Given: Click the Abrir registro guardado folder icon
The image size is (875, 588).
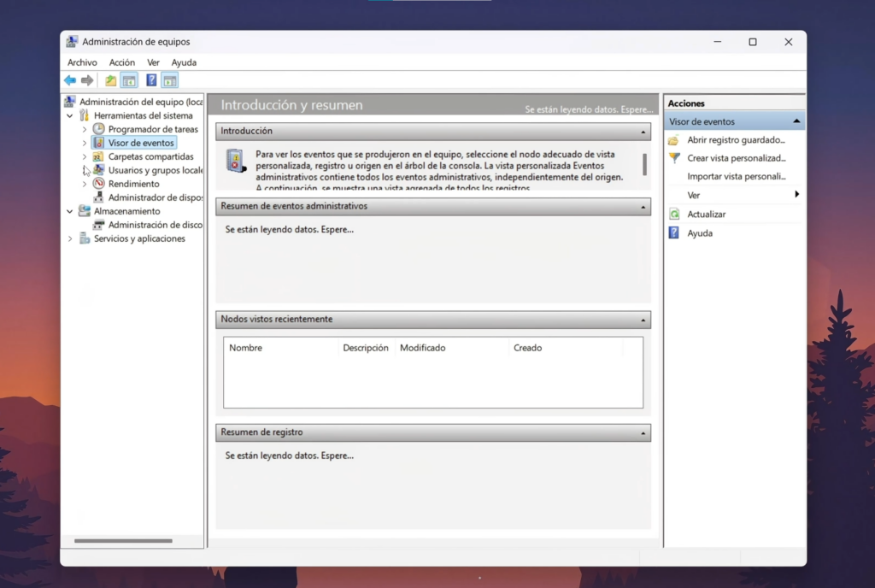Looking at the screenshot, I should (674, 140).
